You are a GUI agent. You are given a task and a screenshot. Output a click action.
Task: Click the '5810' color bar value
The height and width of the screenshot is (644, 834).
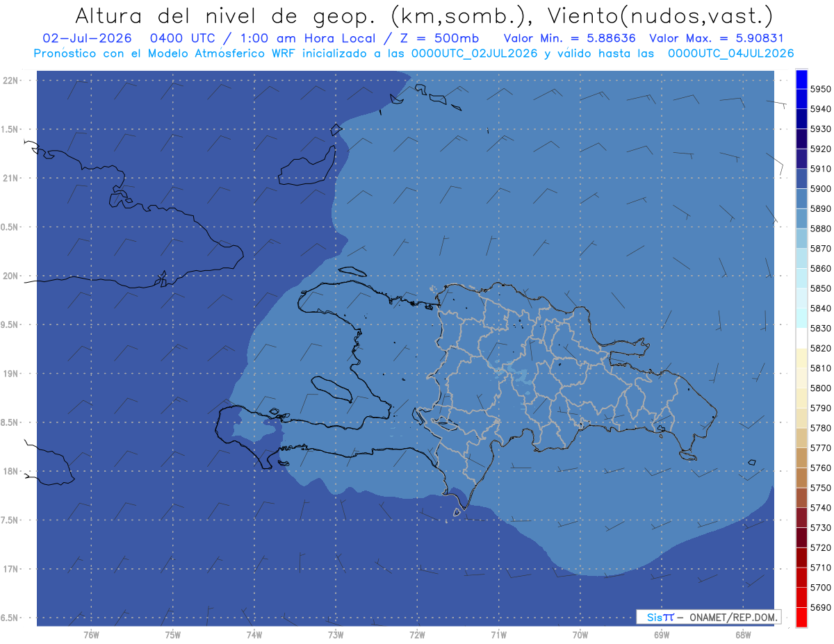(820, 368)
